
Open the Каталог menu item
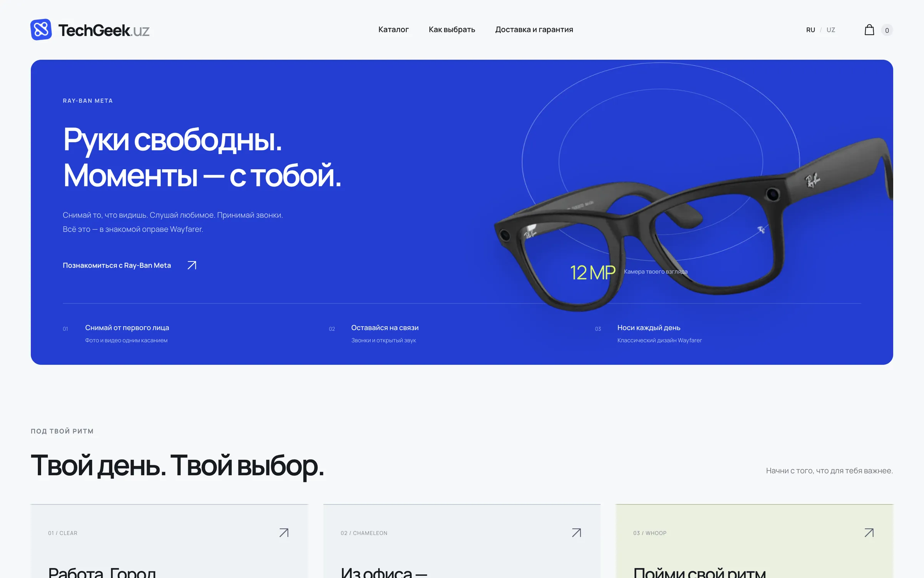393,30
